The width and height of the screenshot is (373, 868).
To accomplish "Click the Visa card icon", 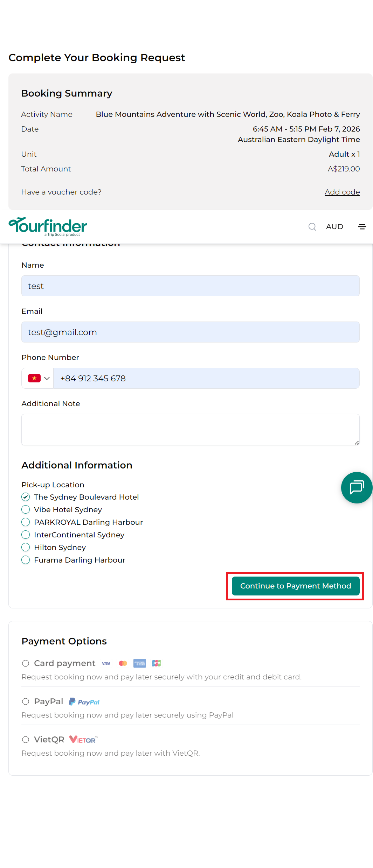I will pos(106,663).
